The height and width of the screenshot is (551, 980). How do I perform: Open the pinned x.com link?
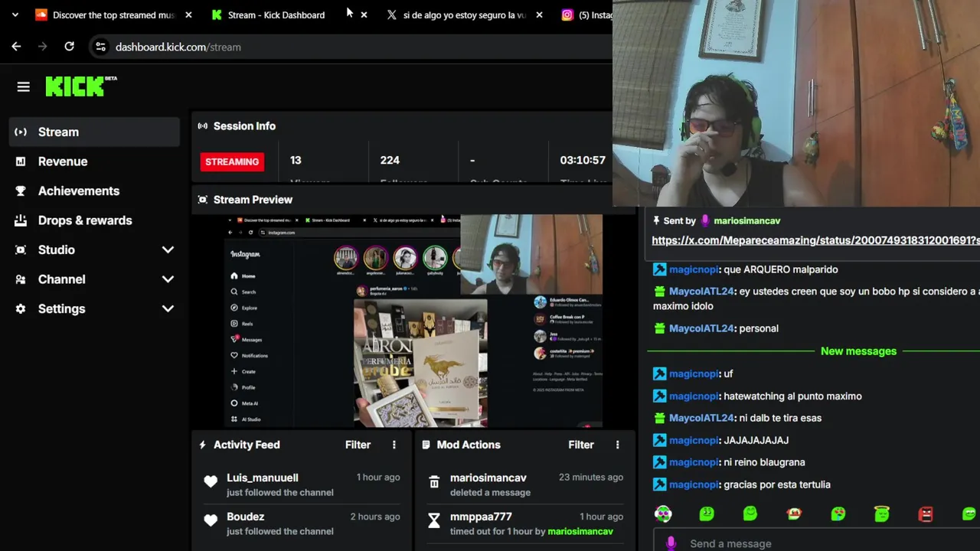[815, 240]
